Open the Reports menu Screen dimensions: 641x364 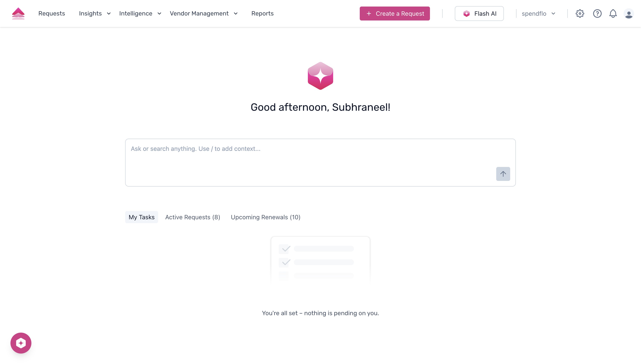(x=263, y=14)
